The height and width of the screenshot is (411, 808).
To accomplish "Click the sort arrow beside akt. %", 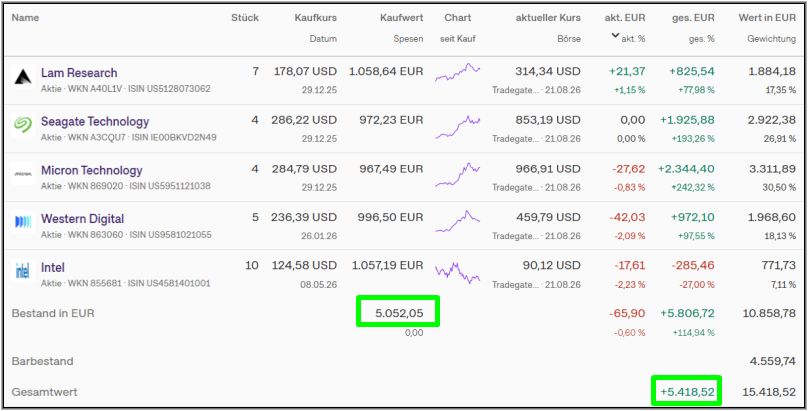I will (615, 36).
